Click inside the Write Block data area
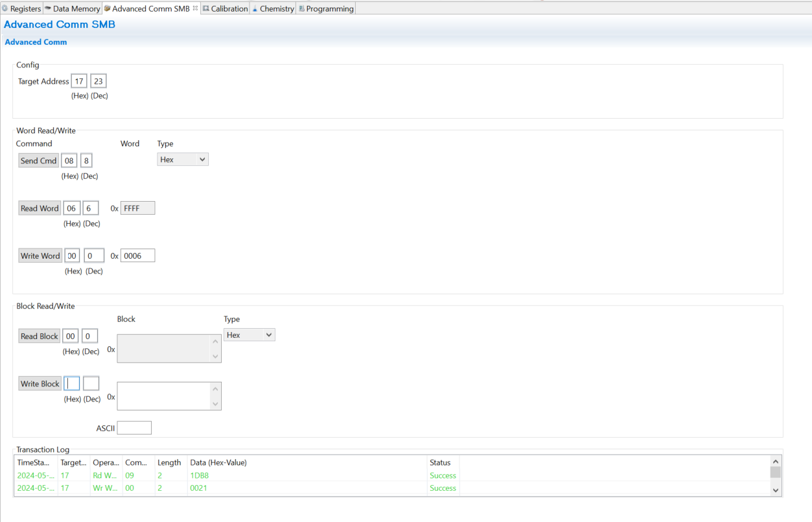This screenshot has height=522, width=812. [163, 396]
